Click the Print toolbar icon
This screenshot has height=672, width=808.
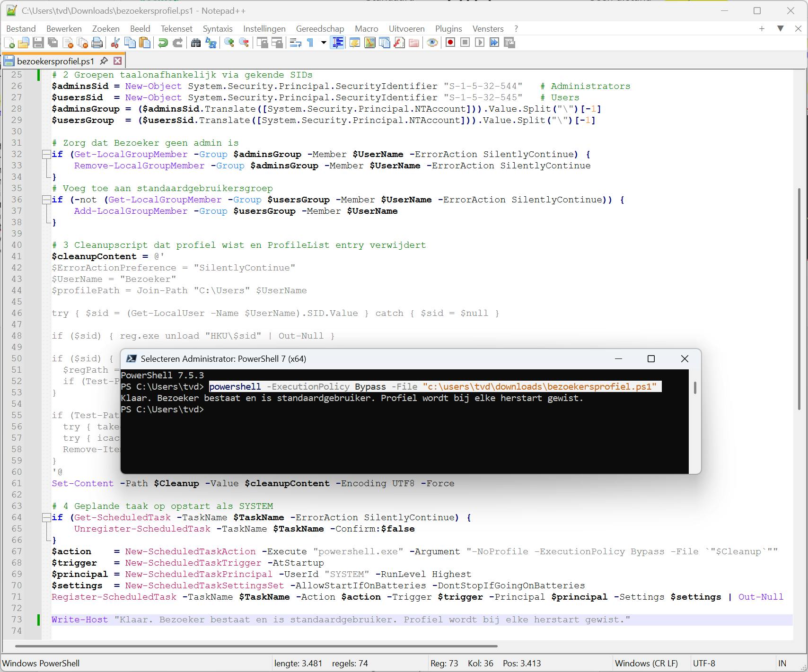(x=97, y=43)
